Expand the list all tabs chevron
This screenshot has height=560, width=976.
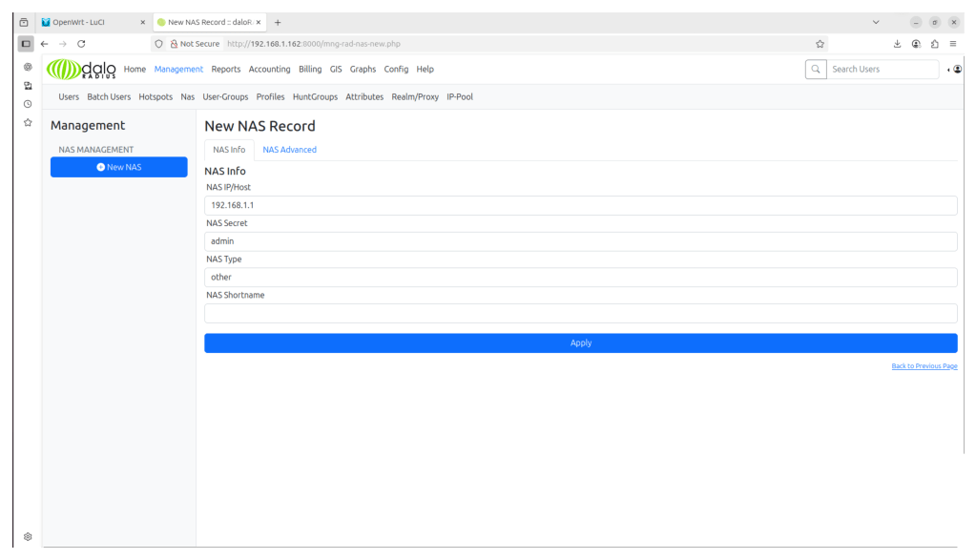pyautogui.click(x=876, y=22)
